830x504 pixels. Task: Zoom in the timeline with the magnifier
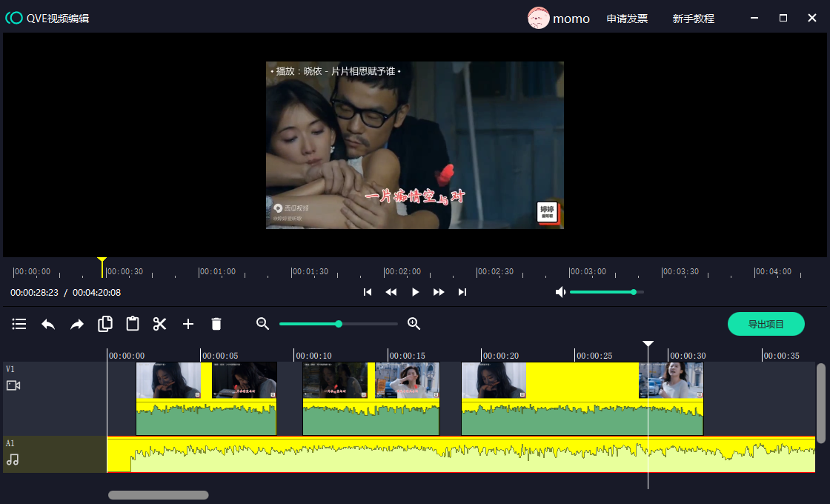[x=414, y=324]
